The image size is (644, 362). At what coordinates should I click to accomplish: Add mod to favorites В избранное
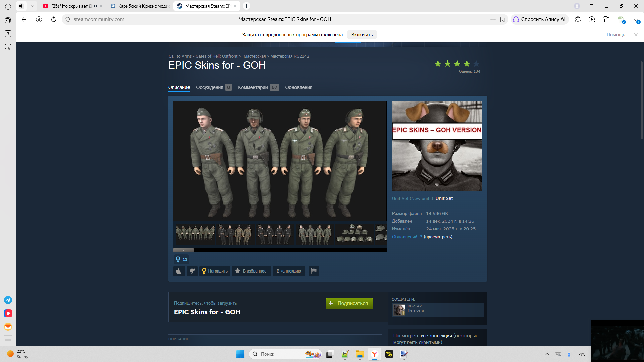pyautogui.click(x=252, y=271)
